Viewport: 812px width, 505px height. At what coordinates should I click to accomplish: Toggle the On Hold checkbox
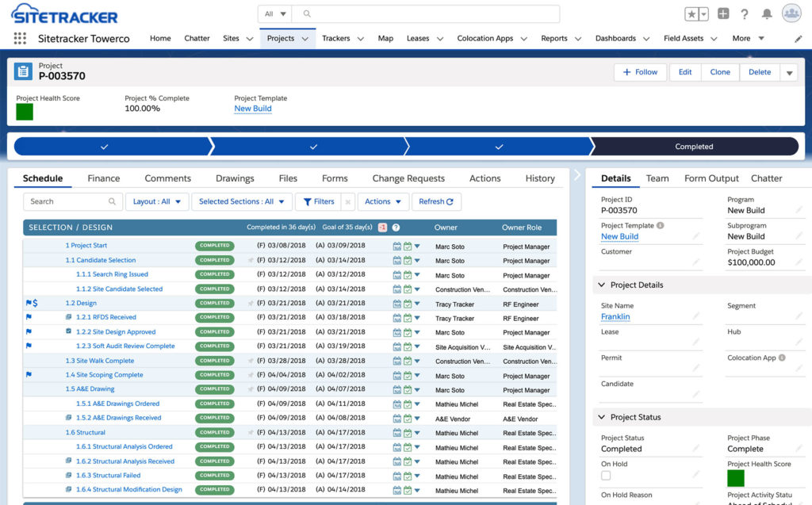pos(606,476)
